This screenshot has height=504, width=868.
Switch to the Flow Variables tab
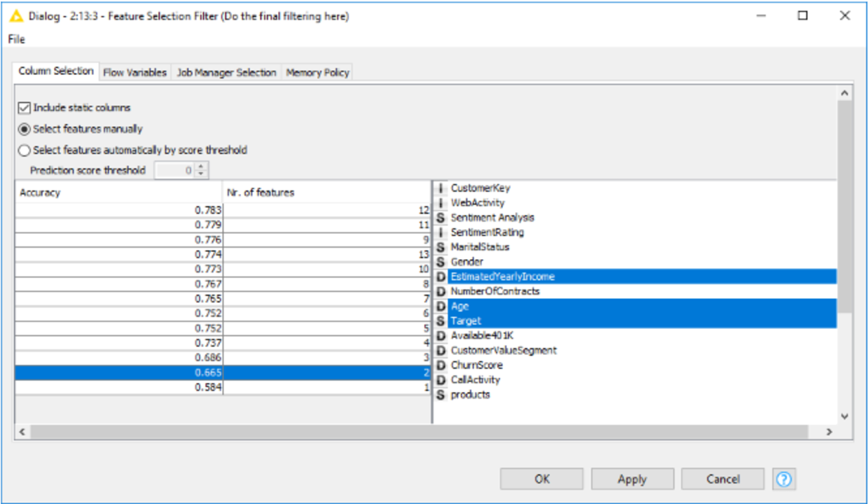(x=135, y=72)
